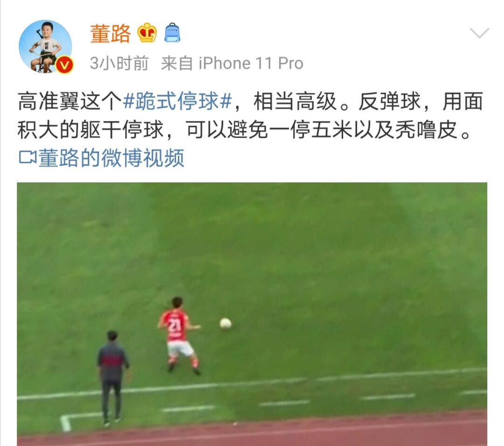Click the coach in dark tracksuit
Viewport: 504px width, 446px height.
point(112,377)
